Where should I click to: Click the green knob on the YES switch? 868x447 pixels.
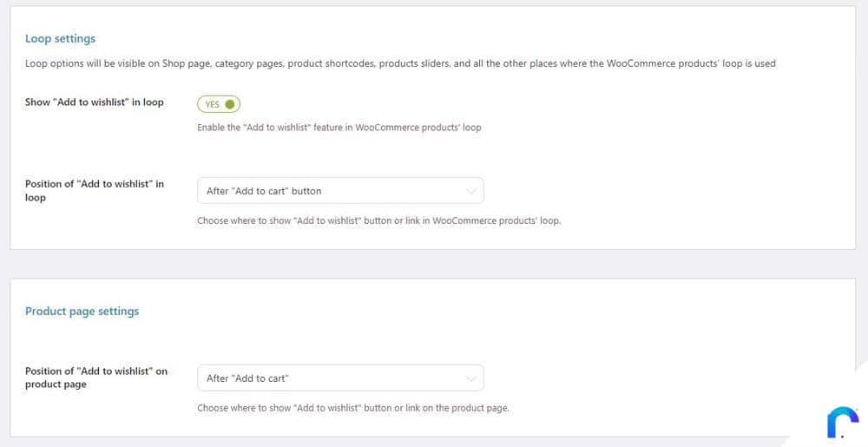[230, 104]
